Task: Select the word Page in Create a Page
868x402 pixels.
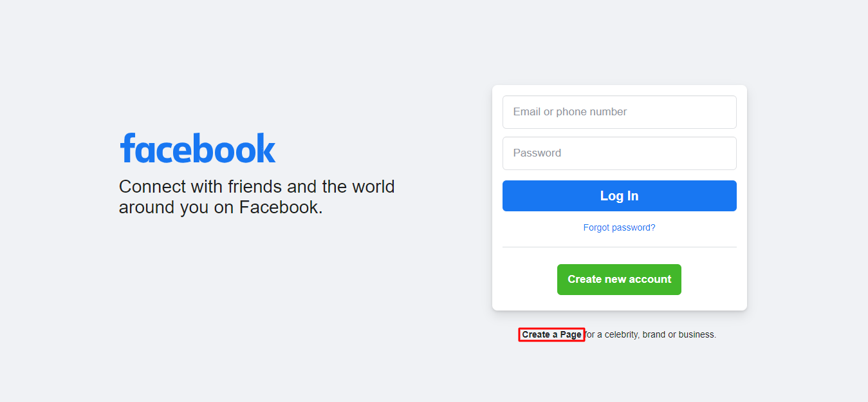Action: pos(571,334)
